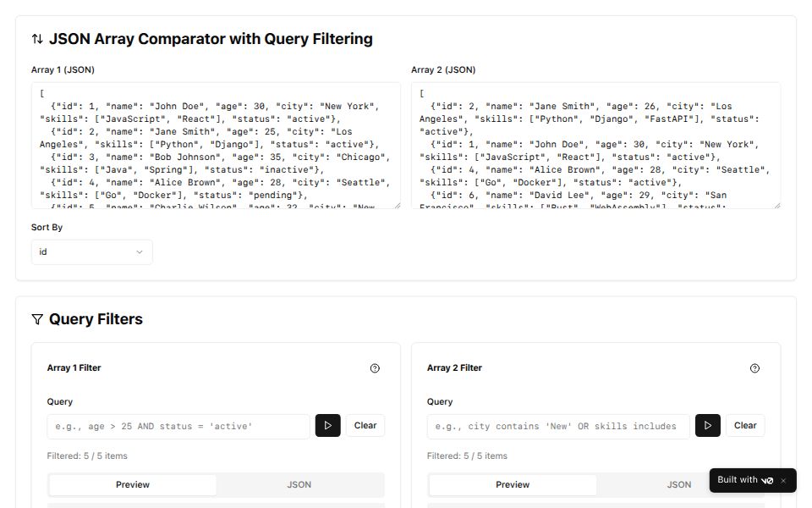This screenshot has height=508, width=812.
Task: Select the Preview tab under Array 2 Filter
Action: click(x=512, y=484)
